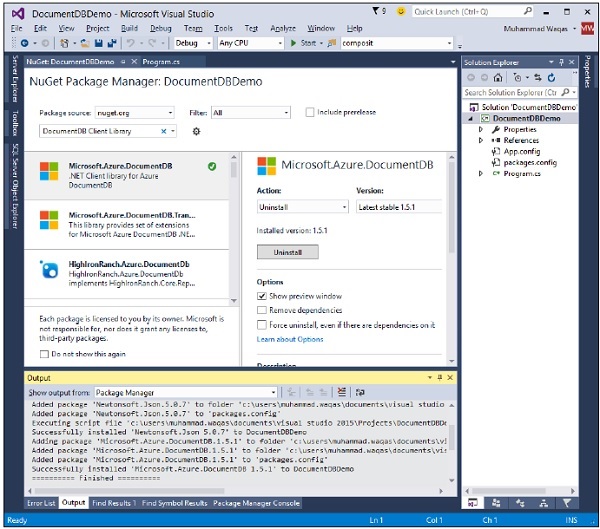Click the Clear All icon in Output toolbar
Viewport: 600px width, 529px height.
342,392
